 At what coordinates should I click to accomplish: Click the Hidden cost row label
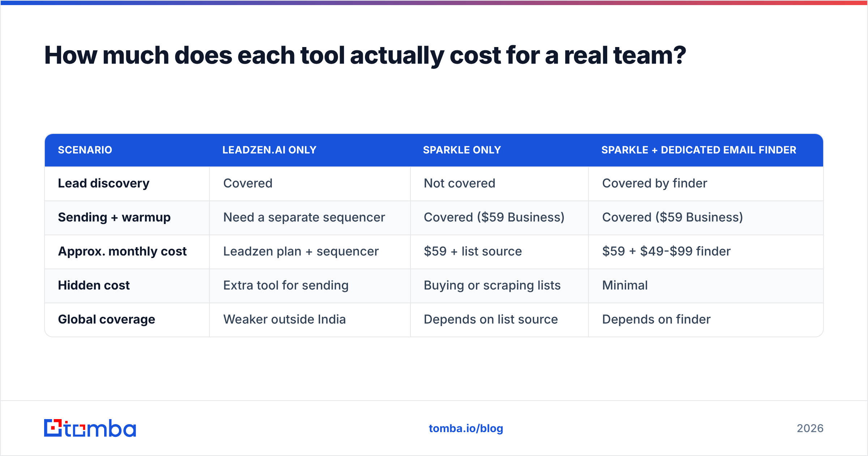[x=94, y=286]
